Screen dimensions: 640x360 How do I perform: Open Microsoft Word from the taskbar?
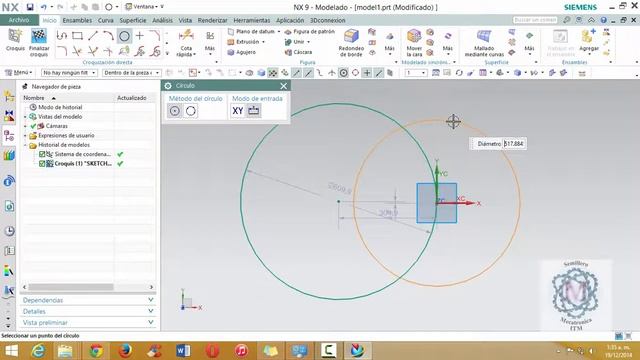click(183, 351)
